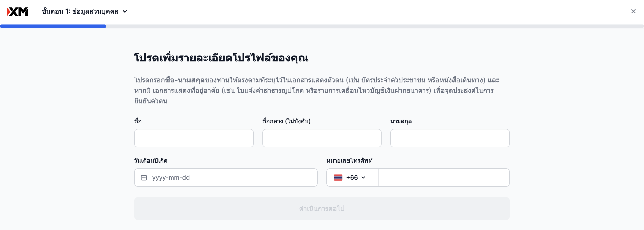Click the optional middle name (ชื่อกลาง) field
The height and width of the screenshot is (230, 644).
(322, 138)
